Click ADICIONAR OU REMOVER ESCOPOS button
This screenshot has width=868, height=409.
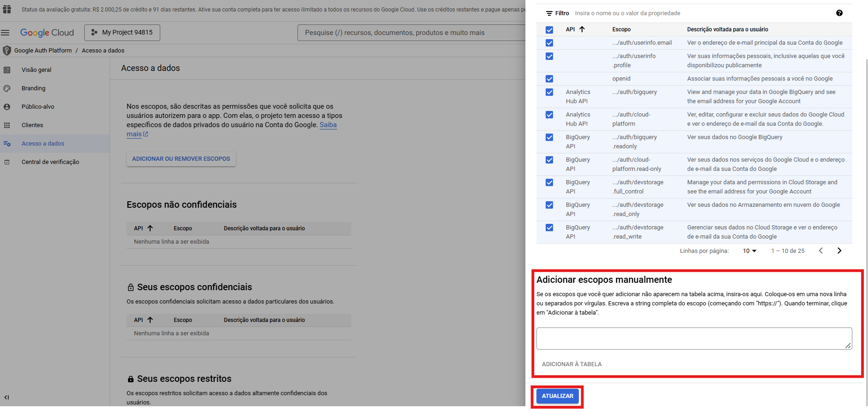tap(181, 159)
